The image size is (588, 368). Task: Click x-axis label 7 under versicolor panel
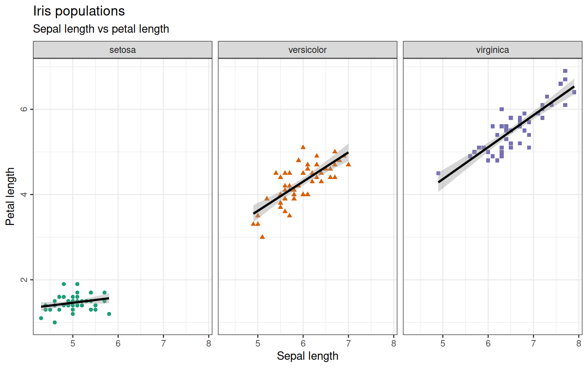coord(348,343)
